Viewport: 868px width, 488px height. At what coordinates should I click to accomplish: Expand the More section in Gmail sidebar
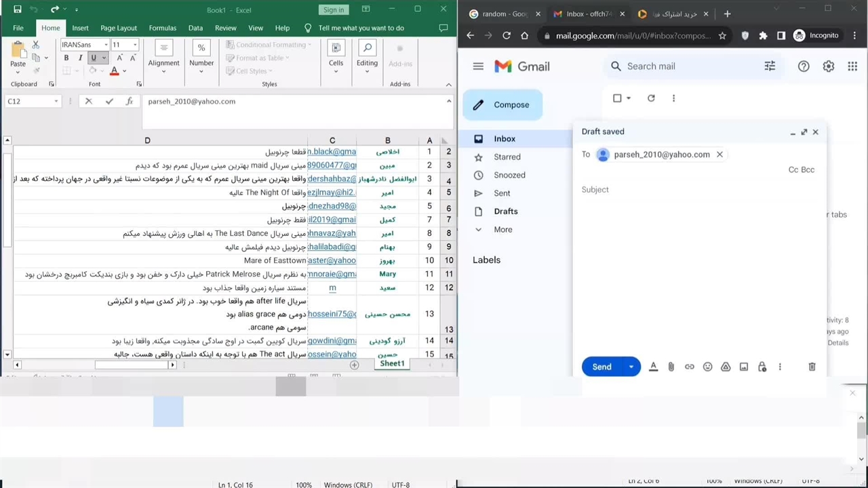(502, 229)
